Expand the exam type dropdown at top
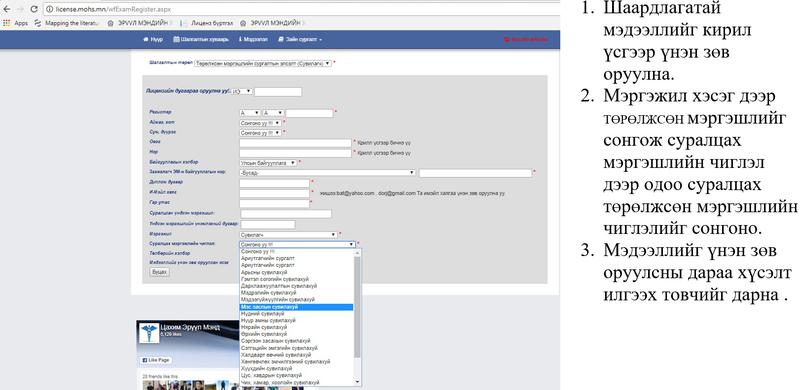The width and height of the screenshot is (800, 390). 263,63
